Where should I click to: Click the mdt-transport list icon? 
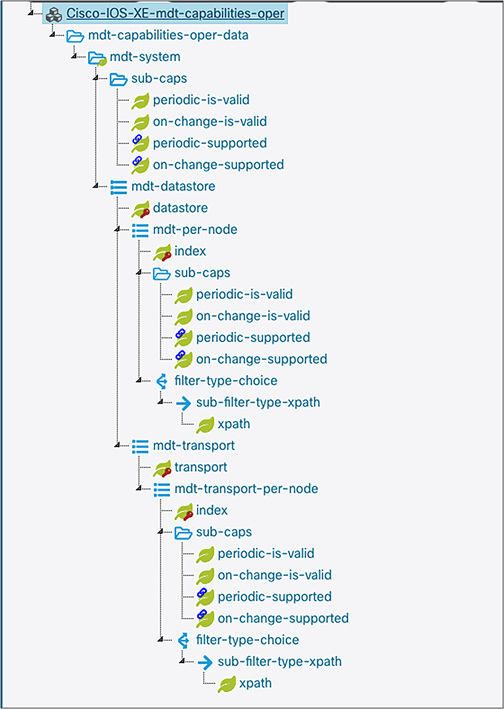point(140,446)
